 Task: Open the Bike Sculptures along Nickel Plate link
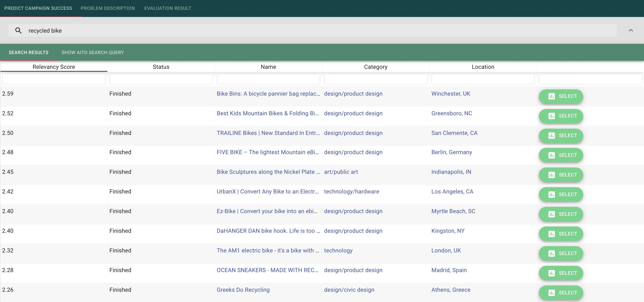point(268,172)
